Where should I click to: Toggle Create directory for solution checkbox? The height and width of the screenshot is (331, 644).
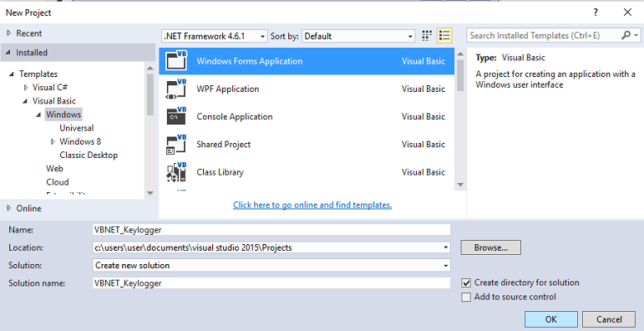click(466, 283)
